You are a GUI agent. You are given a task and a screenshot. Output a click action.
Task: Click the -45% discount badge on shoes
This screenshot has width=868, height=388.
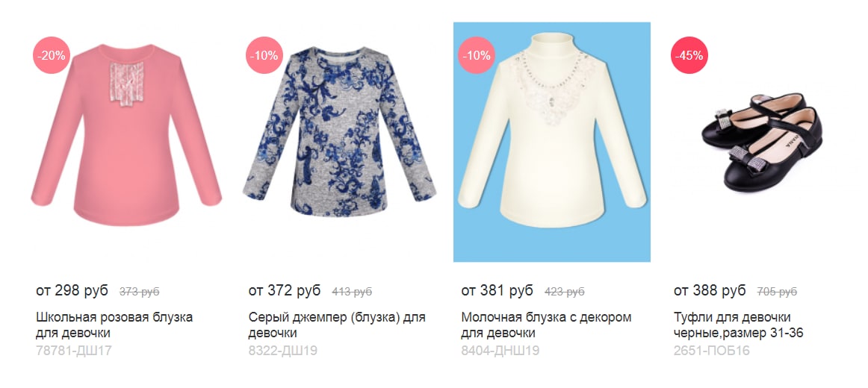click(x=689, y=55)
